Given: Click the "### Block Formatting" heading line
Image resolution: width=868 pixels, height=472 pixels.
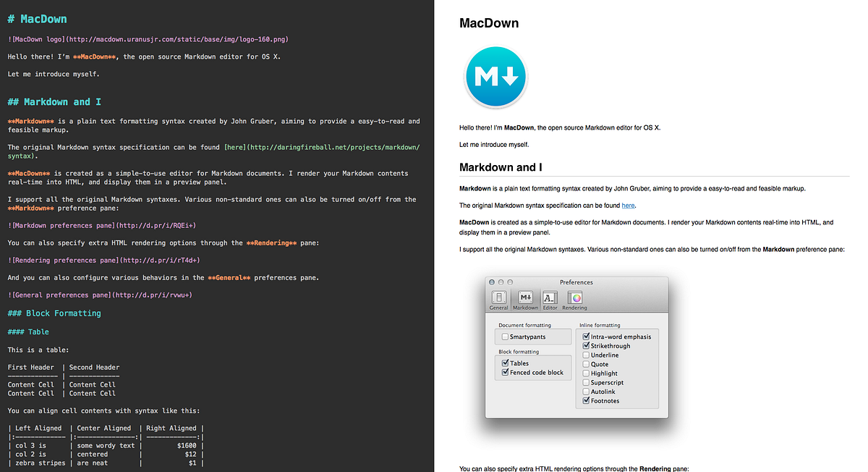Looking at the screenshot, I should point(54,313).
